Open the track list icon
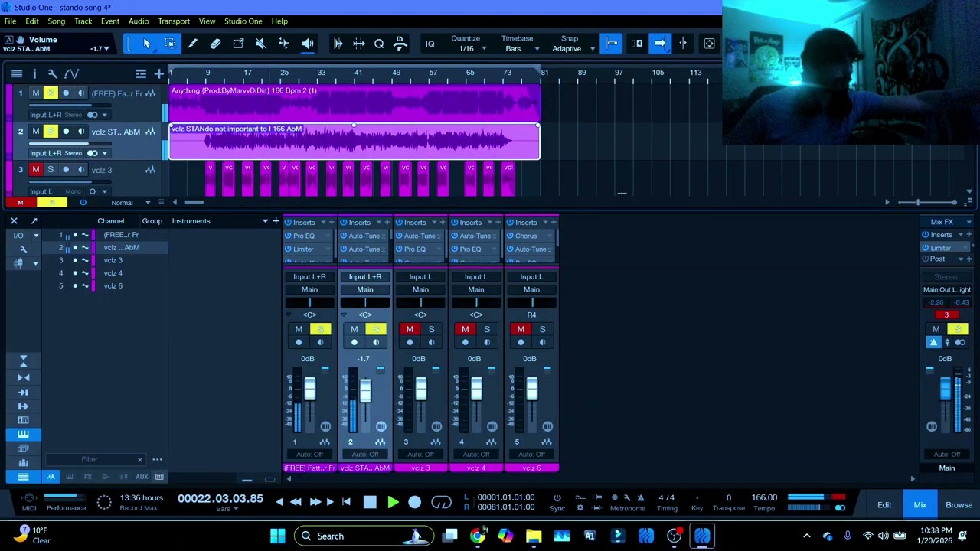 click(16, 73)
